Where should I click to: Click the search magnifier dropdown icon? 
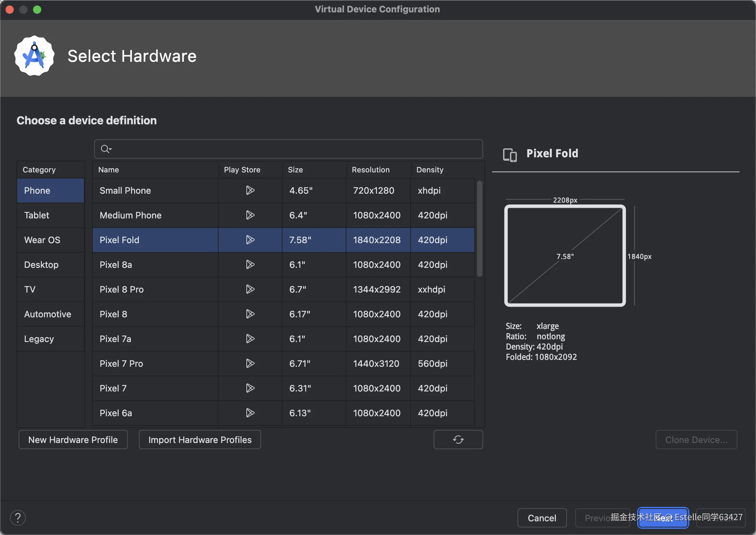tap(106, 149)
